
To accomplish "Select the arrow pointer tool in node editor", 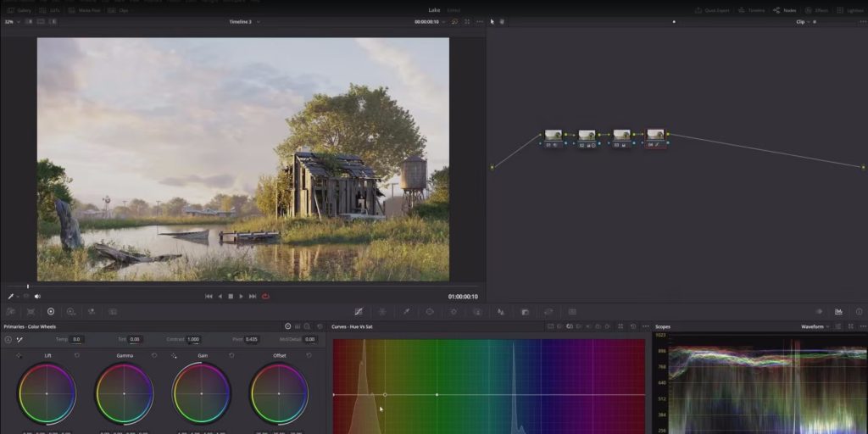I will 492,21.
